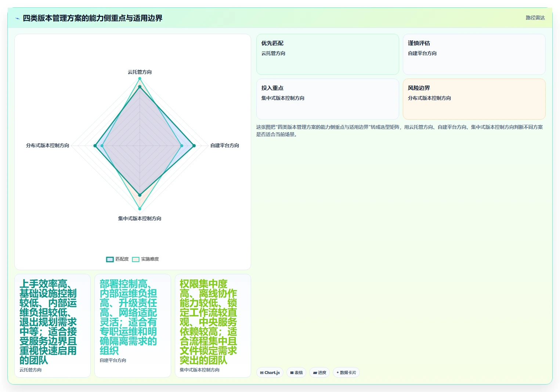Open the 投入重点 card
This screenshot has height=392, width=560.
pos(328,99)
